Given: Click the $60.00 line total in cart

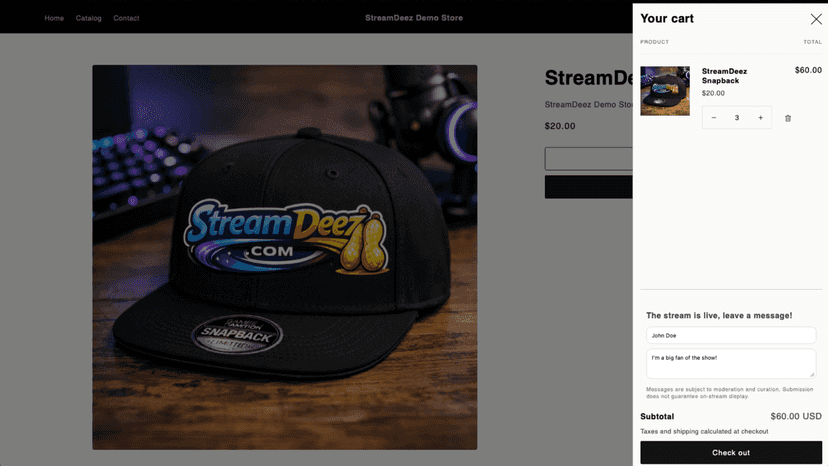Looking at the screenshot, I should 808,70.
